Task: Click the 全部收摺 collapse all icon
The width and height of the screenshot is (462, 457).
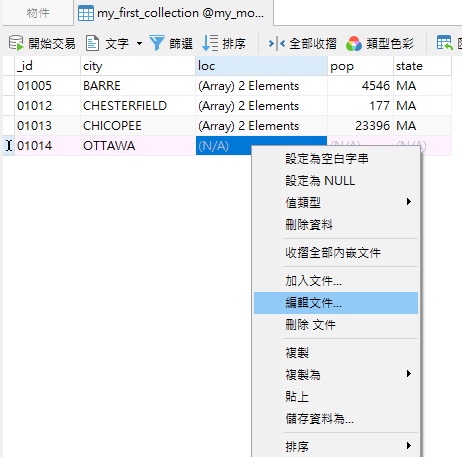Action: click(277, 43)
